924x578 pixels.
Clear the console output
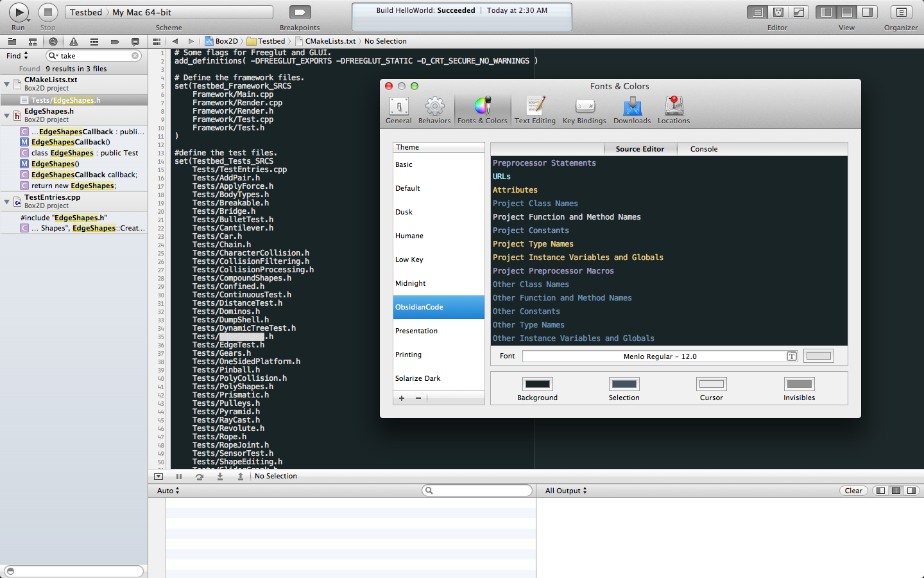[x=853, y=491]
